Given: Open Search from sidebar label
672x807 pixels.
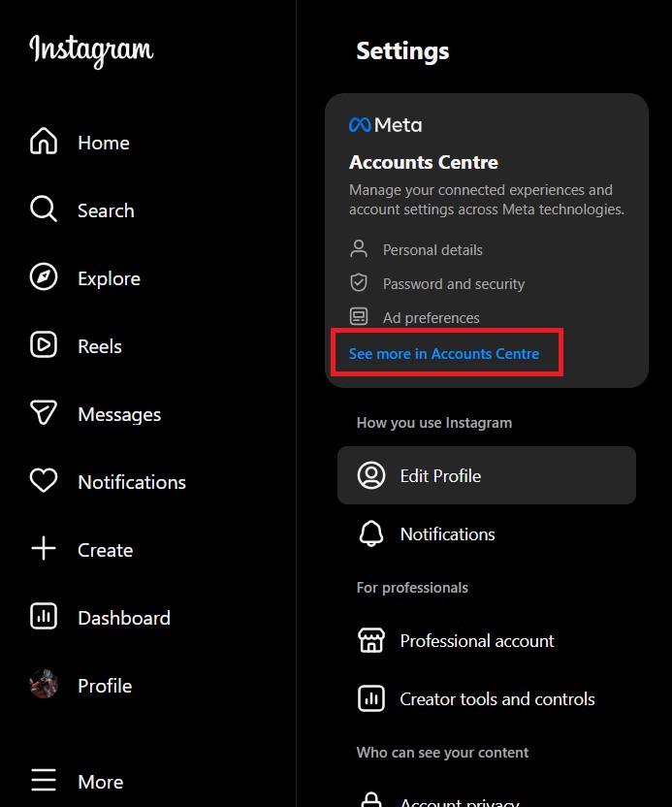Looking at the screenshot, I should 106,210.
